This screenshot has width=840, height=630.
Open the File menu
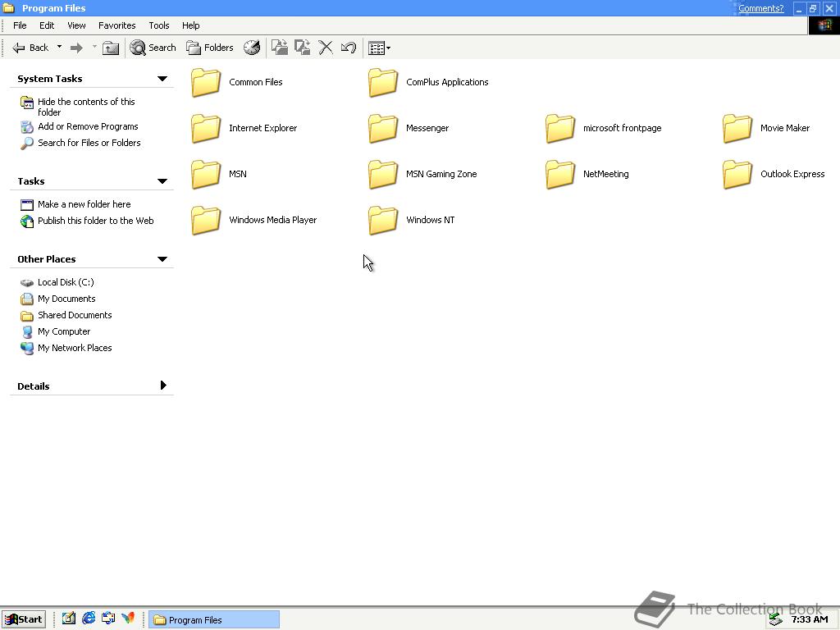pos(20,25)
